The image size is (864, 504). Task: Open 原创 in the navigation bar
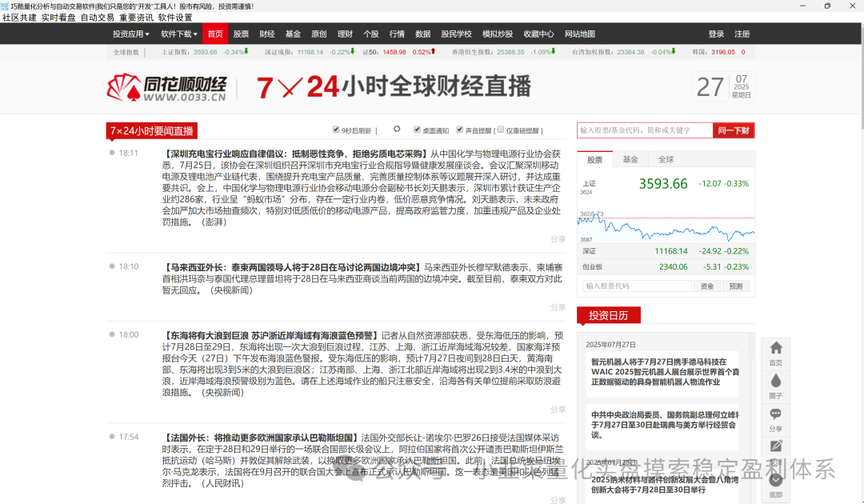pos(318,34)
